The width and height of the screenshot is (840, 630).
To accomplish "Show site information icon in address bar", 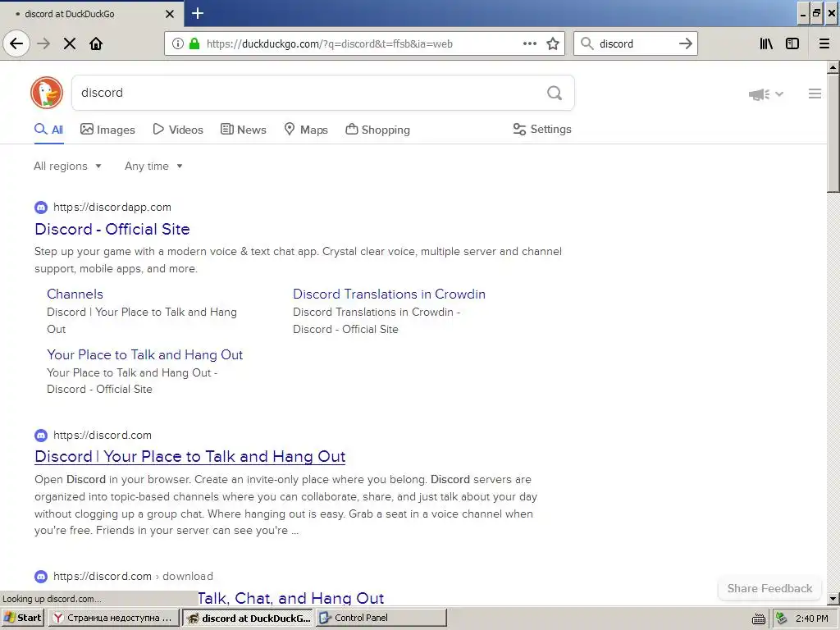I will coord(178,44).
